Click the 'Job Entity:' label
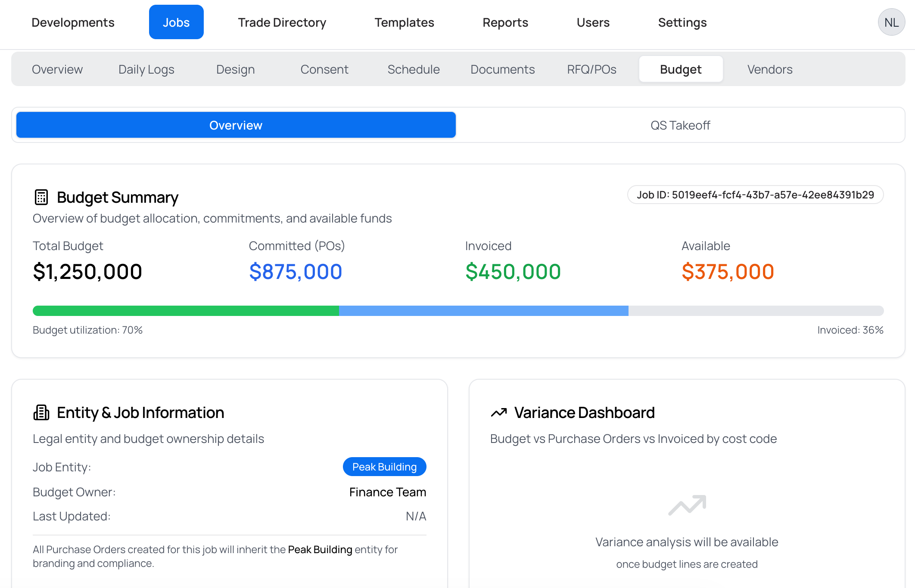Image resolution: width=915 pixels, height=588 pixels. click(62, 467)
